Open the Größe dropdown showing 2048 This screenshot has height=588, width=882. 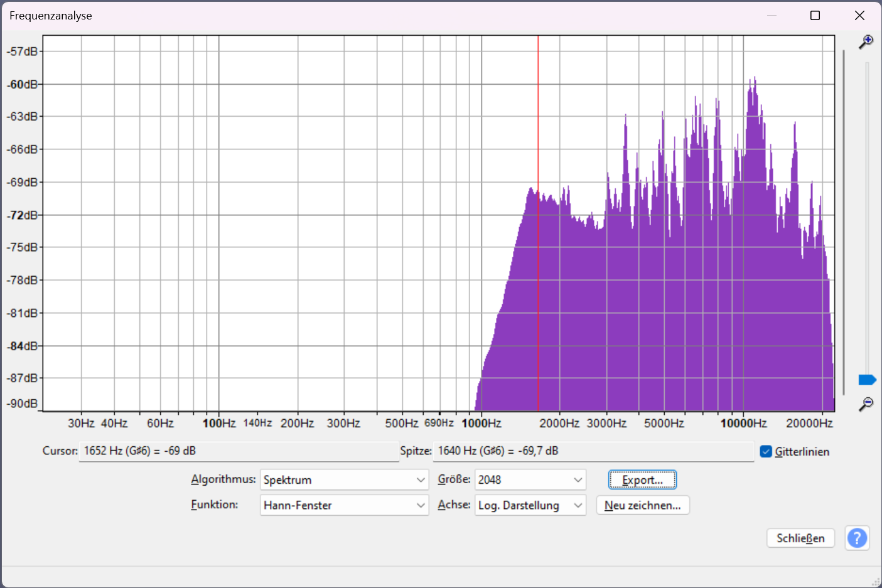(530, 480)
